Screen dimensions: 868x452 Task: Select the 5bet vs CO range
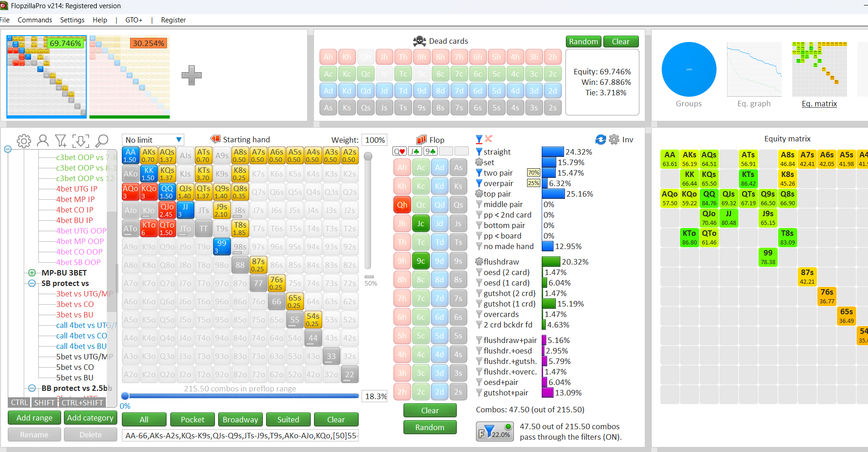pos(75,367)
